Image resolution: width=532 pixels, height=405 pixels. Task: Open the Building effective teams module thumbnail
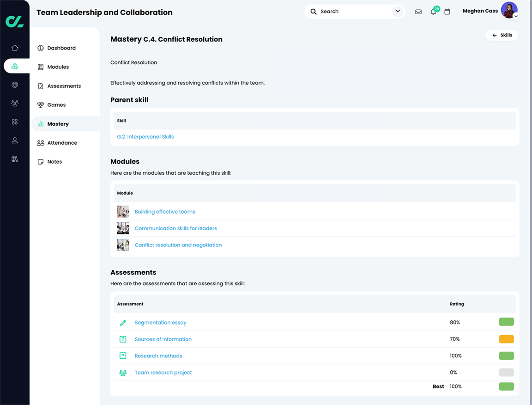pos(123,211)
